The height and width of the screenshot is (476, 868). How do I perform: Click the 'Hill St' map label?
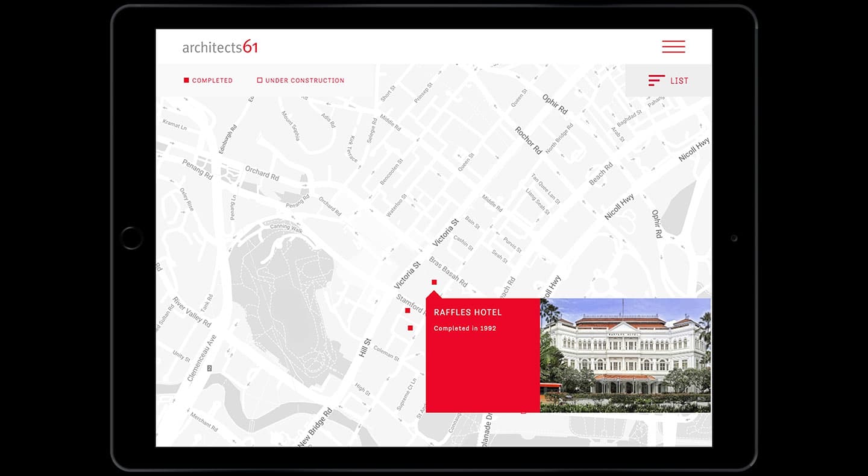click(x=364, y=347)
